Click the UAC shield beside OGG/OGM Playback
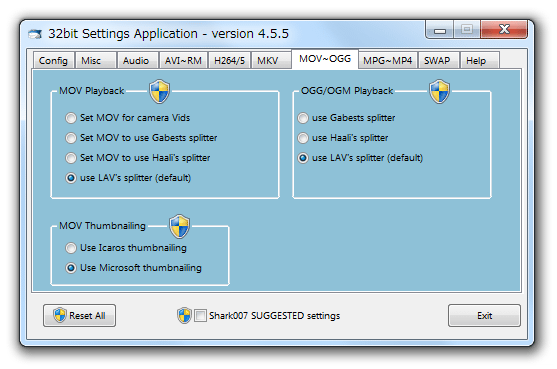The width and height of the screenshot is (557, 369). (x=439, y=91)
